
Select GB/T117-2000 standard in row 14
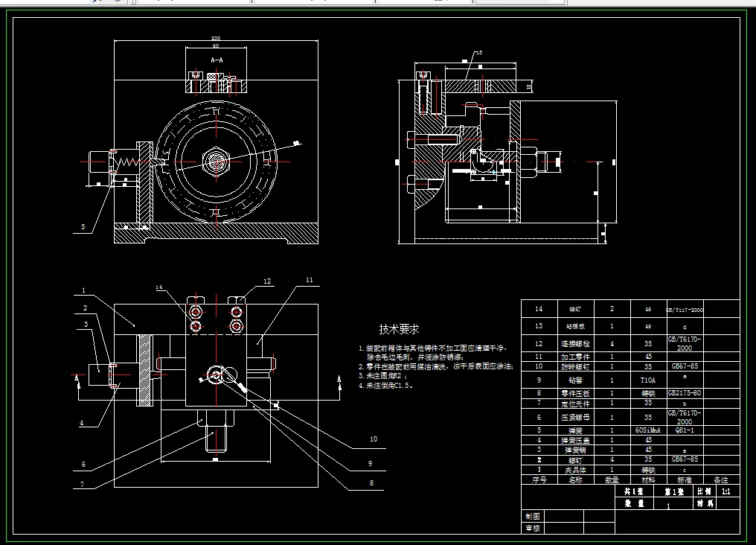685,310
